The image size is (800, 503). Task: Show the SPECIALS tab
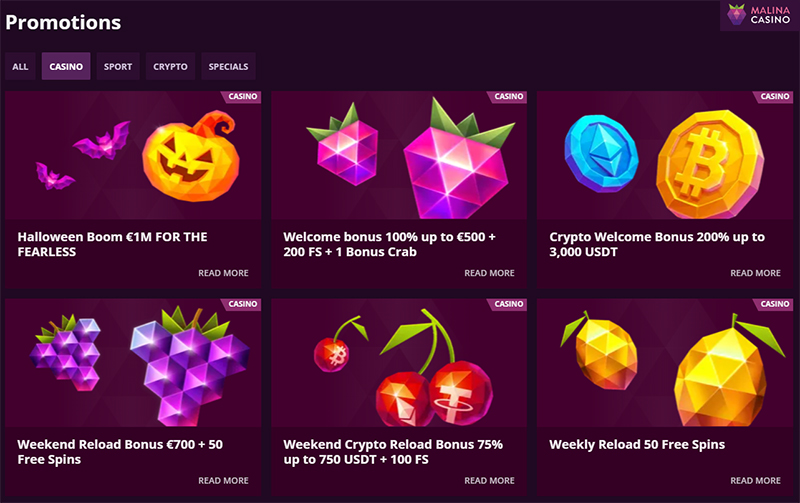coord(228,66)
